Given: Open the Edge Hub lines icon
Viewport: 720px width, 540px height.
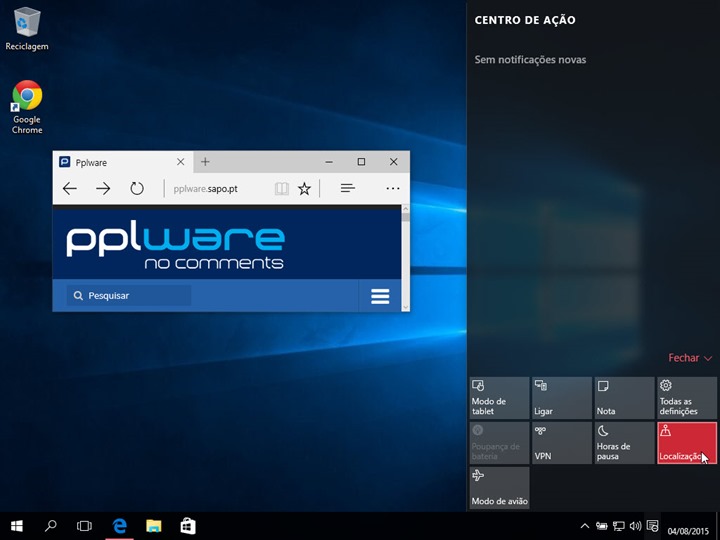Looking at the screenshot, I should (x=348, y=188).
